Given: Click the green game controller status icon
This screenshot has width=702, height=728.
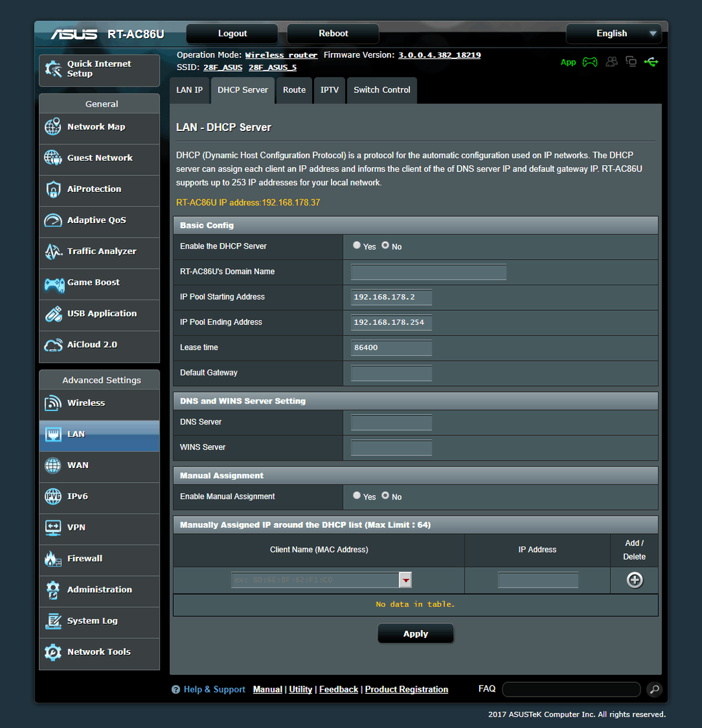Looking at the screenshot, I should tap(590, 62).
